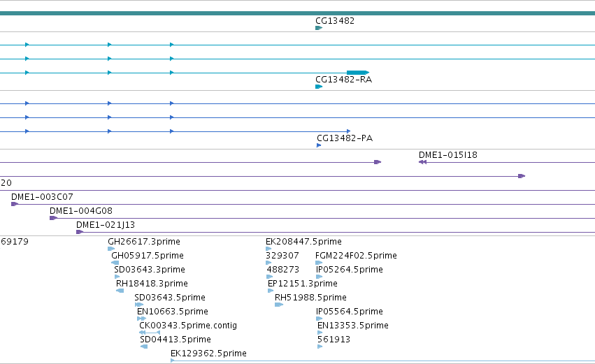Click the 329307 feature label
The image size is (595, 364).
pyautogui.click(x=282, y=256)
